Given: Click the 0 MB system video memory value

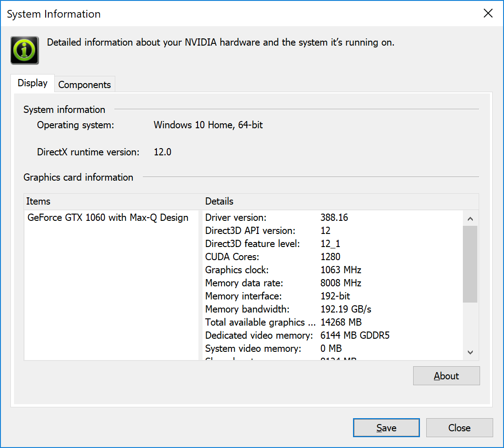Looking at the screenshot, I should click(331, 349).
